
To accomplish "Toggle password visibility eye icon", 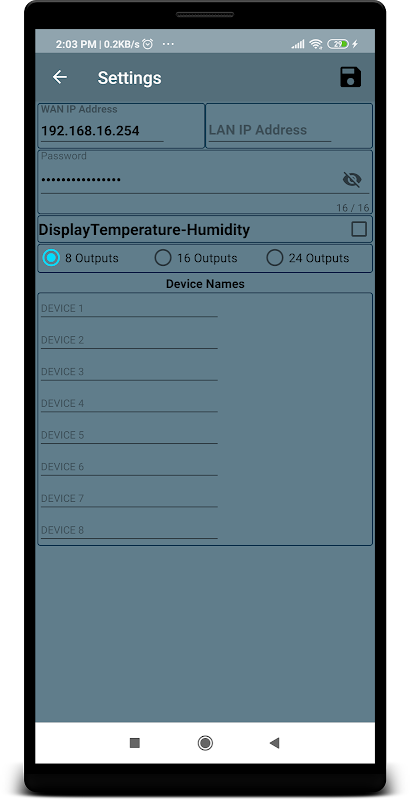I will (x=352, y=180).
